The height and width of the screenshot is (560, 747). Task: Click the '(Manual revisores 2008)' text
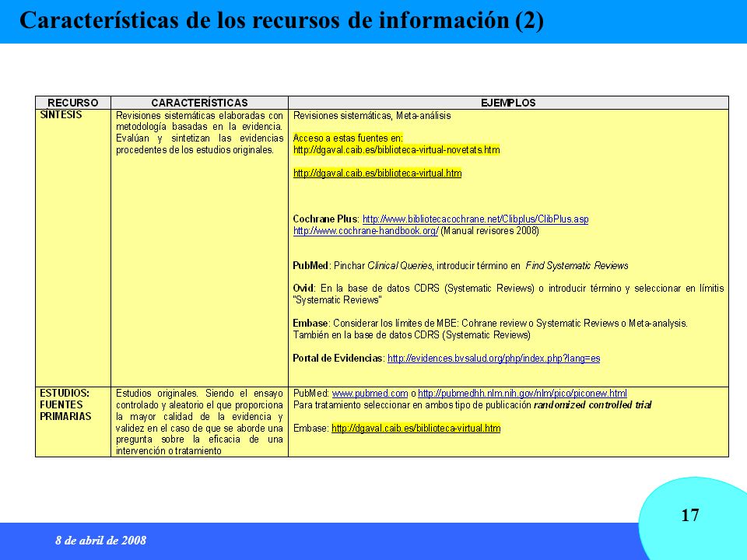pos(489,231)
